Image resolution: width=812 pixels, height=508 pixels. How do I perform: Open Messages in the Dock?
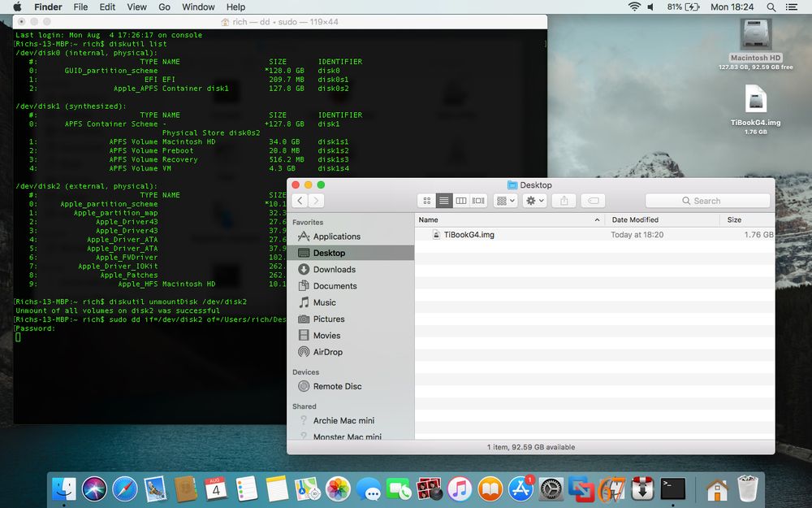(x=369, y=488)
